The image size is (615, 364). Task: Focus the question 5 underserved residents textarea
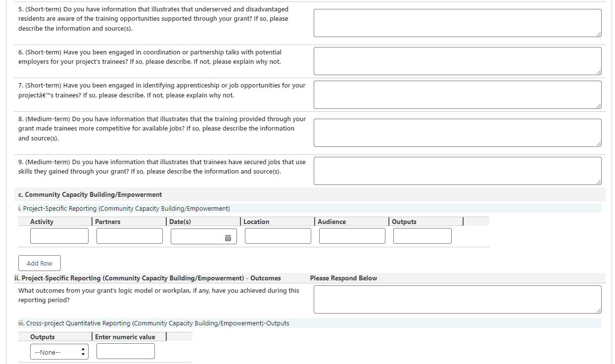point(458,23)
